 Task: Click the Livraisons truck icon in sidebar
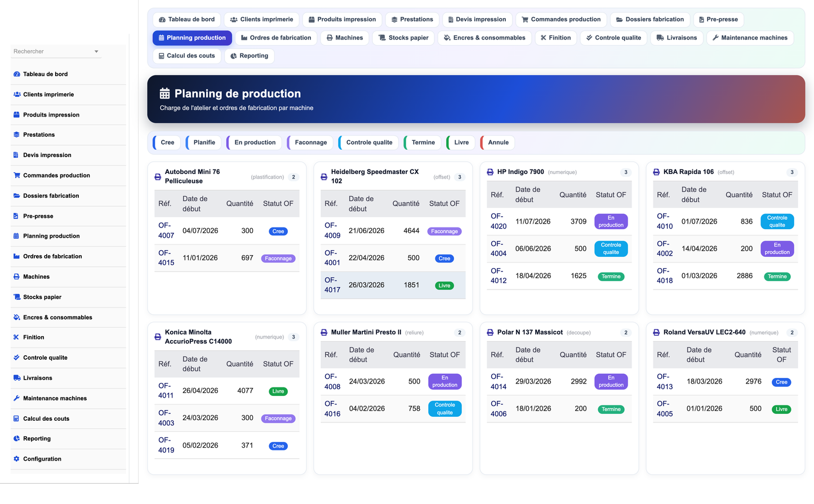tap(17, 378)
